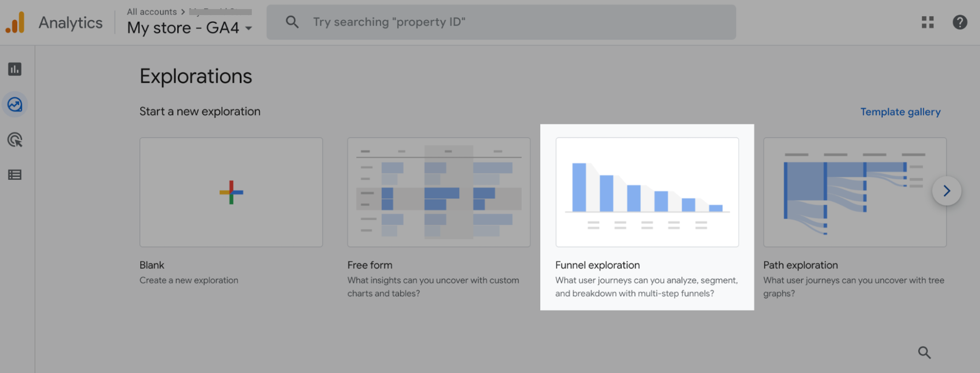This screenshot has height=373, width=980.
Task: Click the plus icon on the Blank card
Action: coord(230,192)
